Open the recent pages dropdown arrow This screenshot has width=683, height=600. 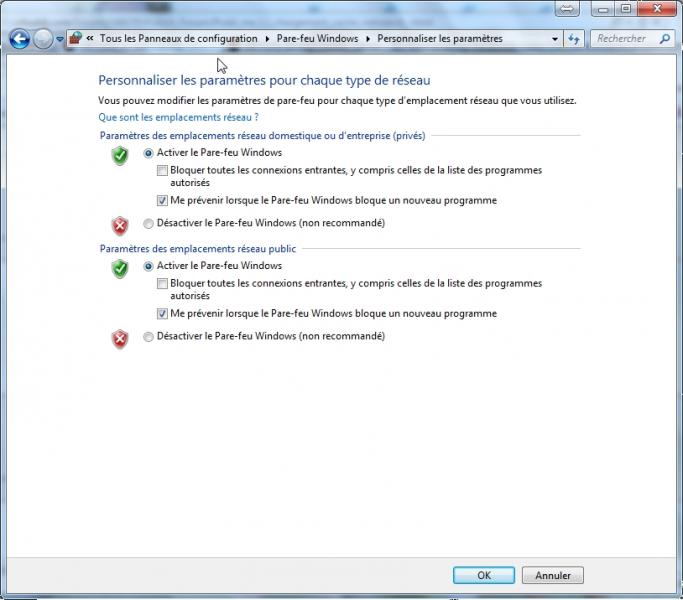pos(60,39)
